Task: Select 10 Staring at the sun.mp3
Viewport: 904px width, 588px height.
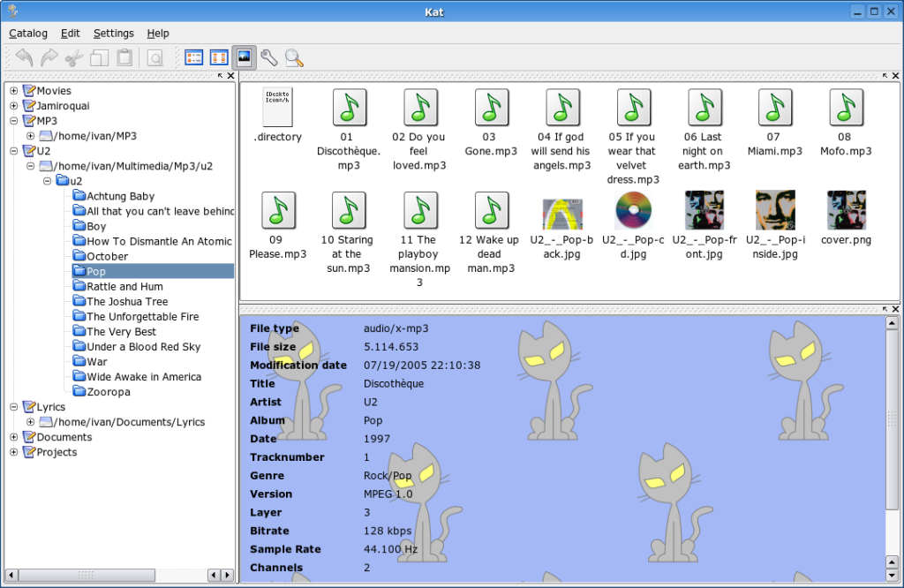Action: [349, 210]
